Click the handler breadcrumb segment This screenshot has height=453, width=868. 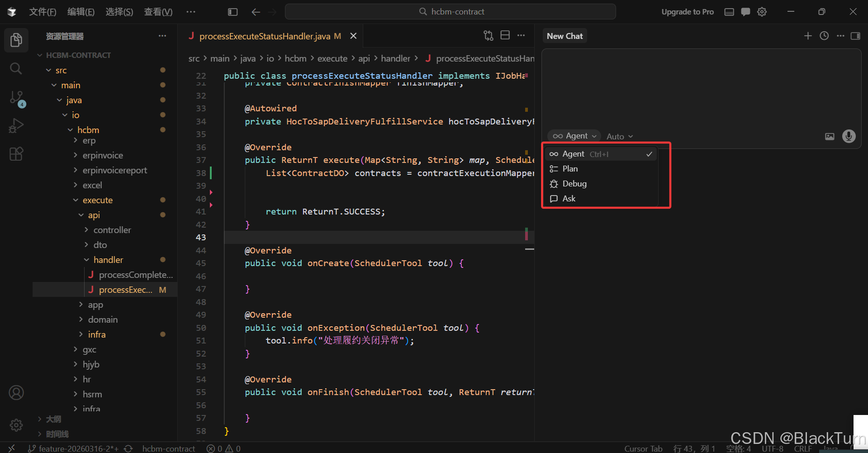tap(395, 58)
